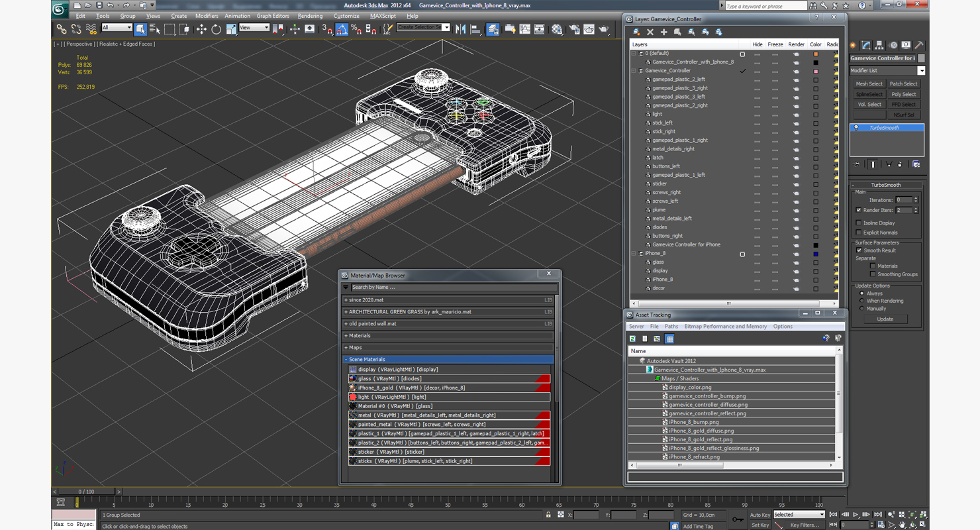Collapse Scene Materials group
Screen dimensions: 980x530
pos(346,360)
